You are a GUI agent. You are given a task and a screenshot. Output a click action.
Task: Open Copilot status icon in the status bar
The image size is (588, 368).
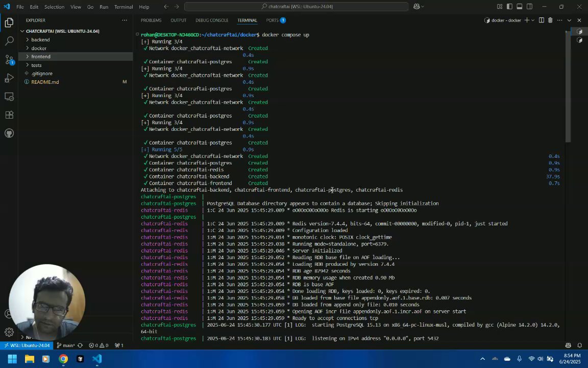(x=568, y=345)
